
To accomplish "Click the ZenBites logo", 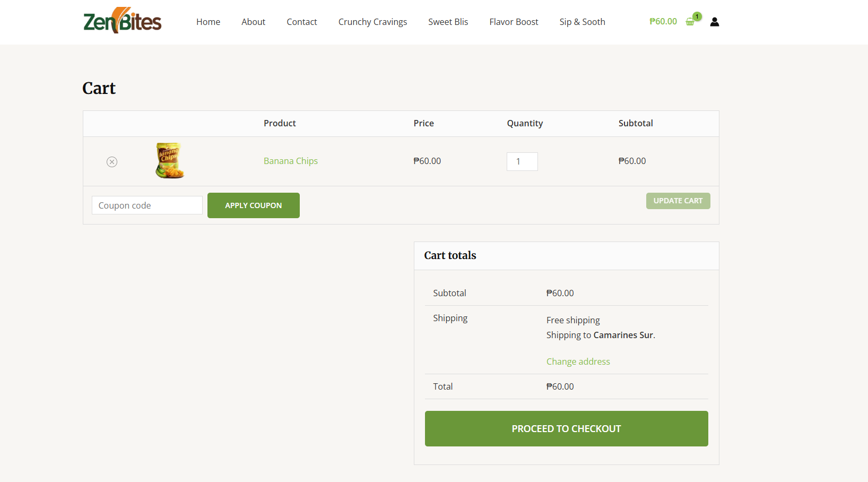I will 121,20.
